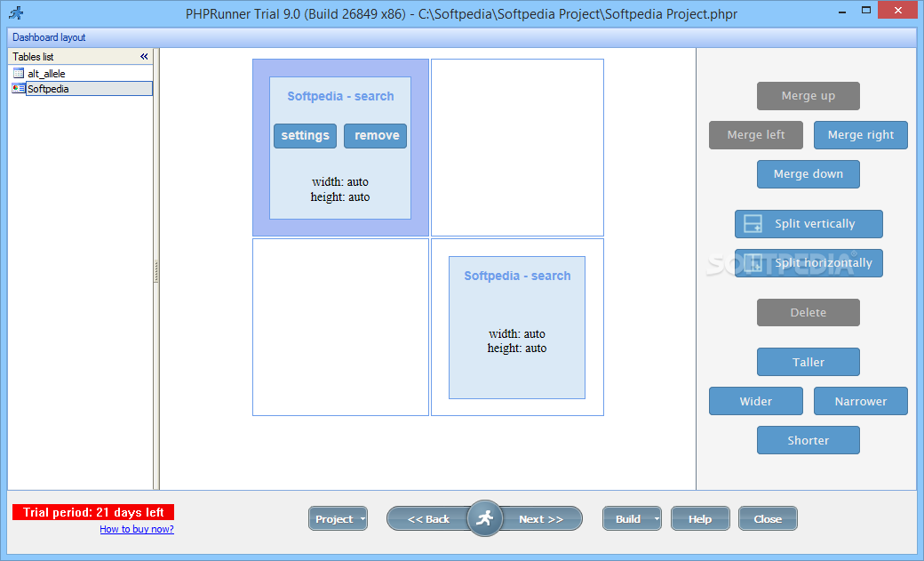Proceed with the Next button

click(541, 519)
